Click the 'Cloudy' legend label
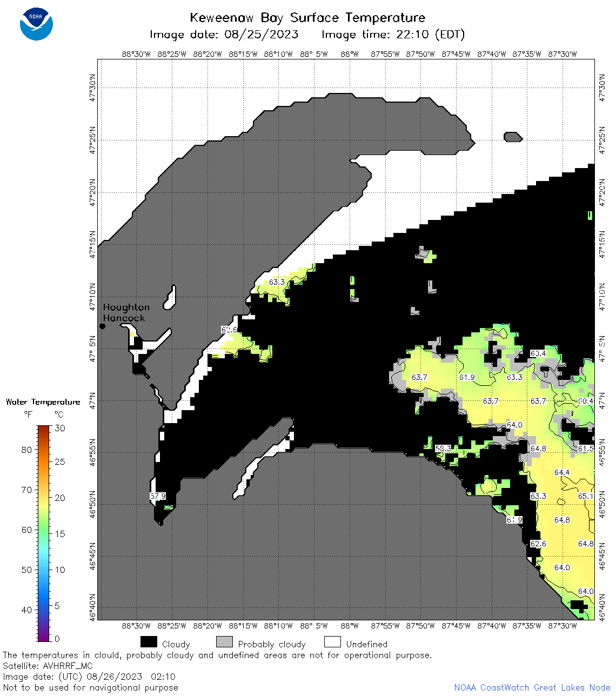 [176, 644]
